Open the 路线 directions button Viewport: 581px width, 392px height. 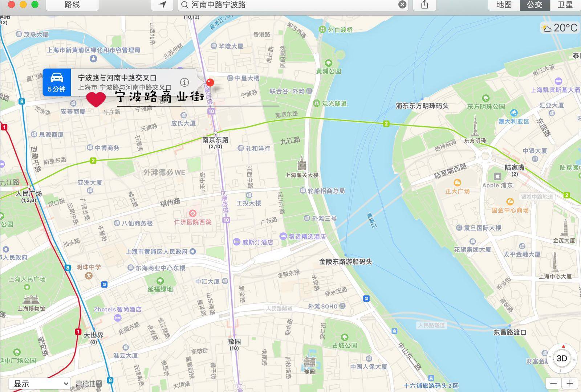72,5
